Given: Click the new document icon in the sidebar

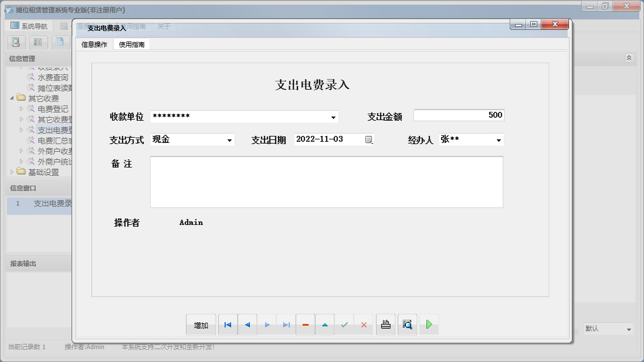Looking at the screenshot, I should point(60,42).
